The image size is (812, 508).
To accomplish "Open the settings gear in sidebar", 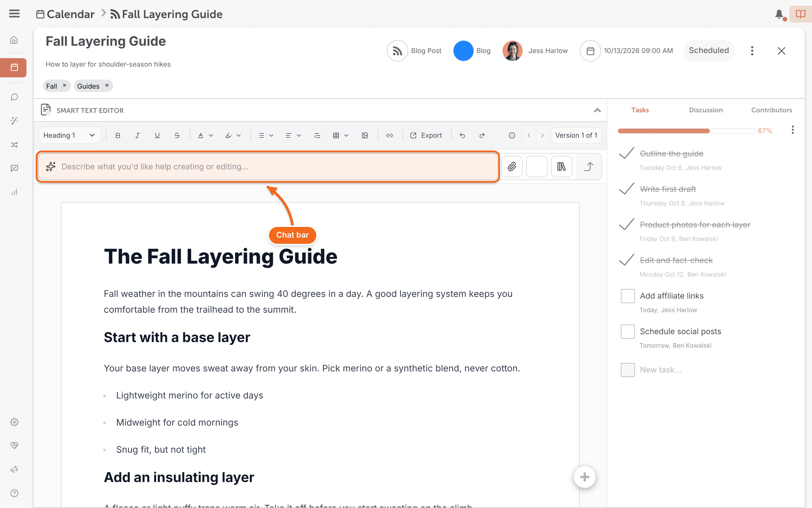I will [14, 422].
